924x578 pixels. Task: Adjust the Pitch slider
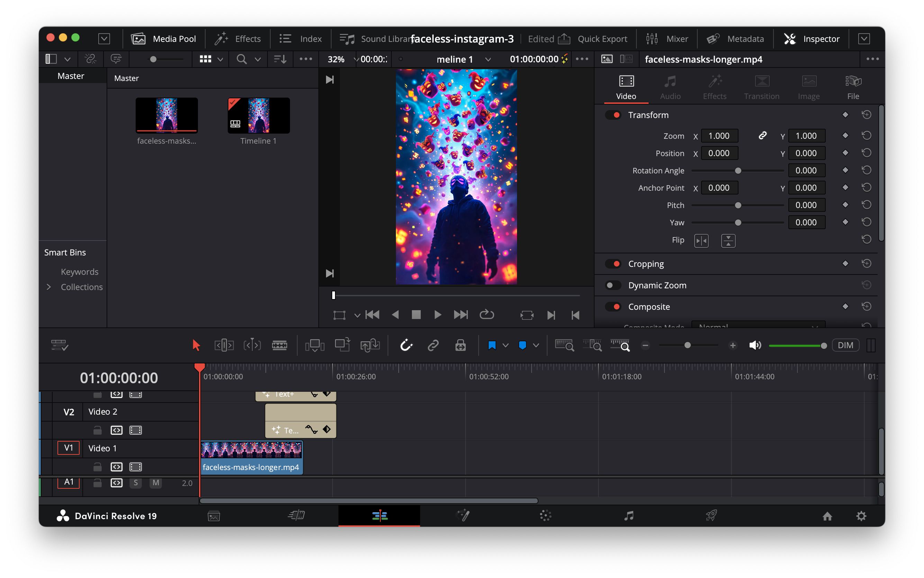click(x=737, y=205)
